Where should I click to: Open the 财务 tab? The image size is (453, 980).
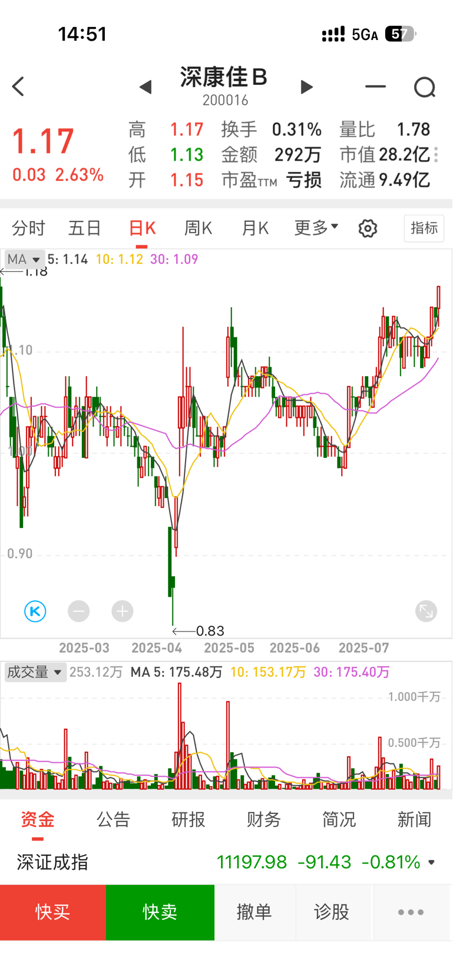tap(263, 819)
